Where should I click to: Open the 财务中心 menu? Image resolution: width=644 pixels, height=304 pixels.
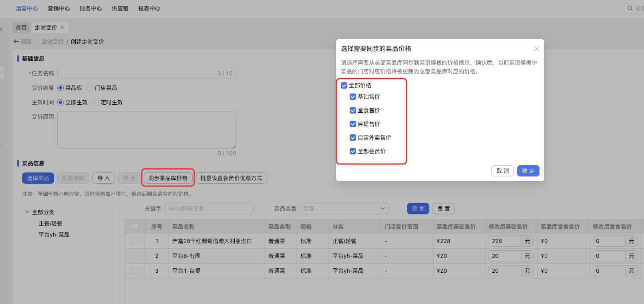coord(91,8)
